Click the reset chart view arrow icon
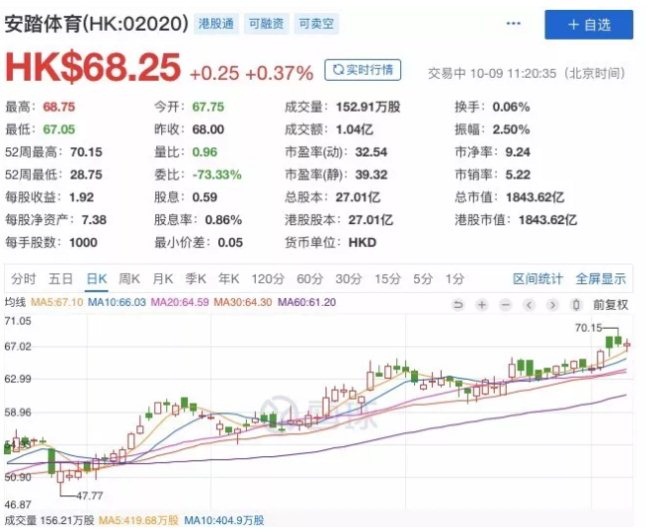The width and height of the screenshot is (660, 532). [x=458, y=304]
